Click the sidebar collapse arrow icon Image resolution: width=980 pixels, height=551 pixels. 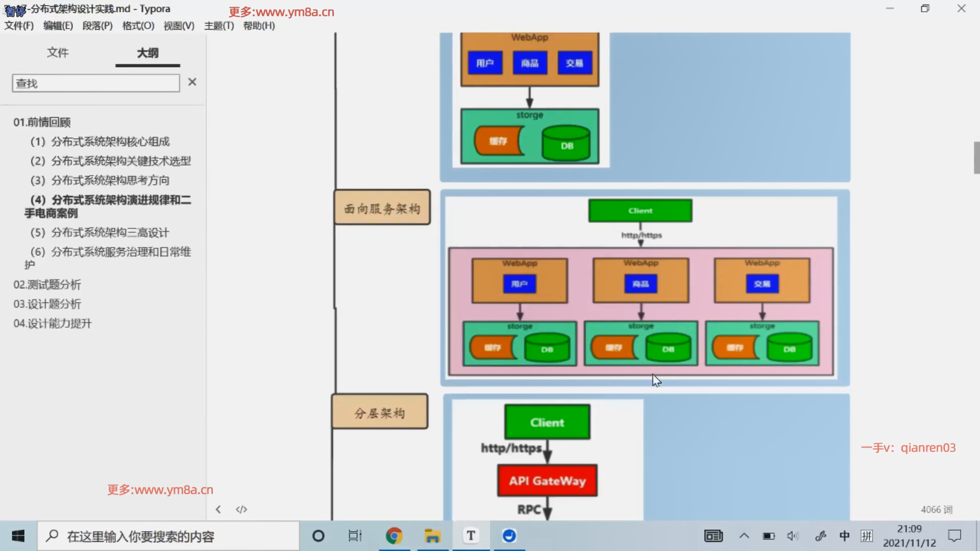pos(218,509)
